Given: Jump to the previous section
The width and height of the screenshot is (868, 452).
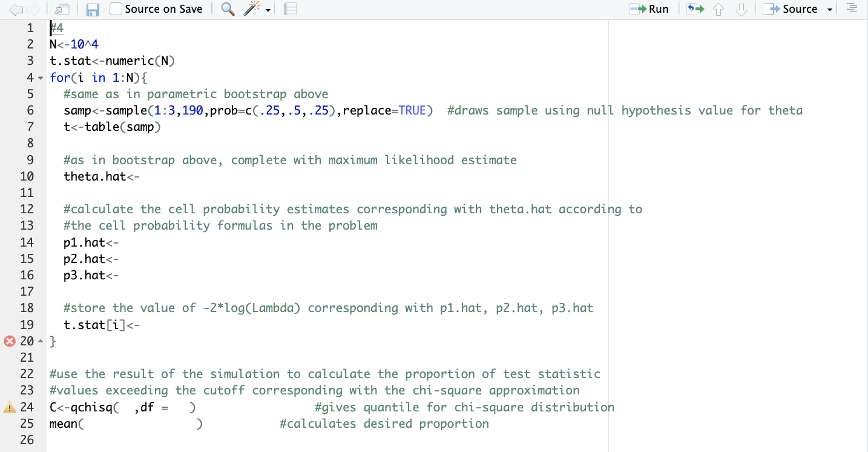Looking at the screenshot, I should [x=719, y=9].
